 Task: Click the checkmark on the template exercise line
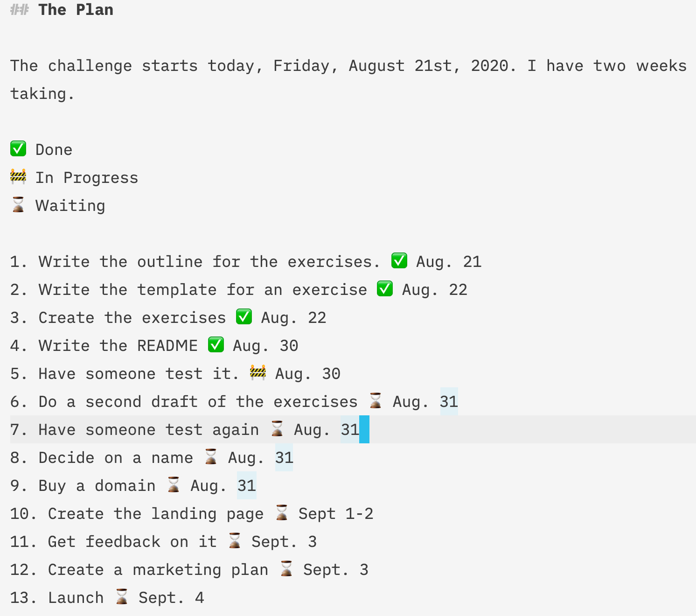385,288
